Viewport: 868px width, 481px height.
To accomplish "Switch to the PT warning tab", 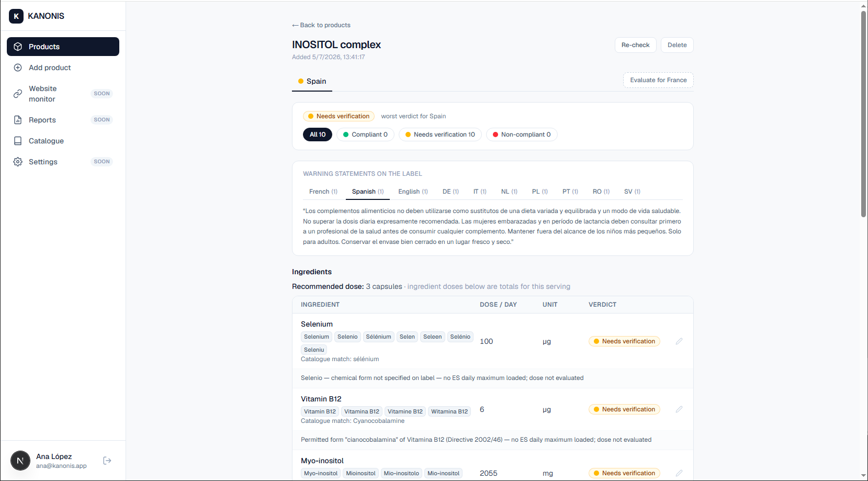I will coord(570,192).
